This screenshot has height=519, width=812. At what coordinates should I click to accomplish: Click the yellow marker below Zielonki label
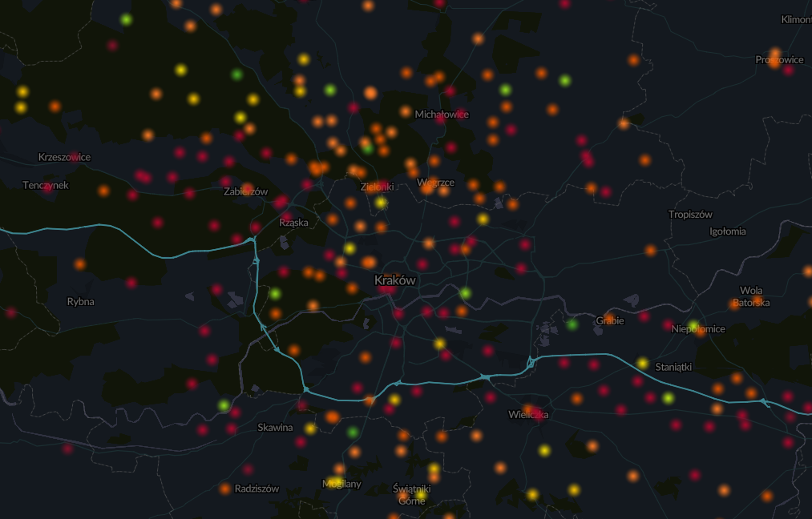click(381, 203)
